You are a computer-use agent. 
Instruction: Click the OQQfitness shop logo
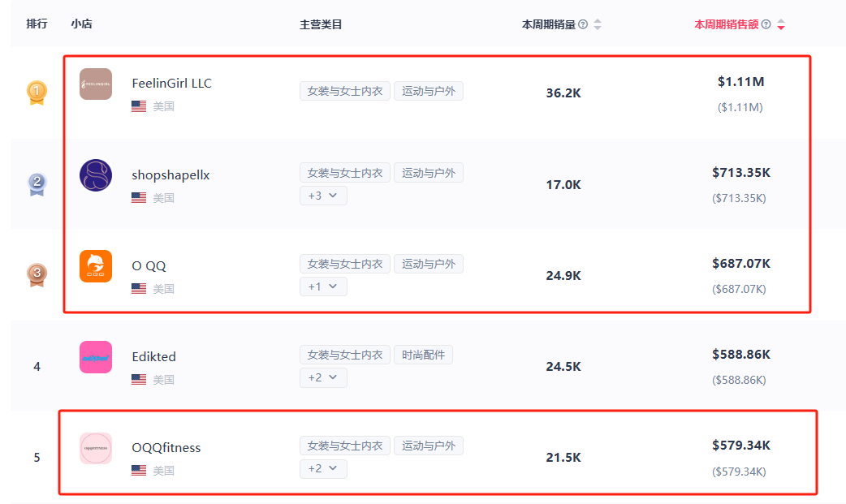tap(96, 448)
